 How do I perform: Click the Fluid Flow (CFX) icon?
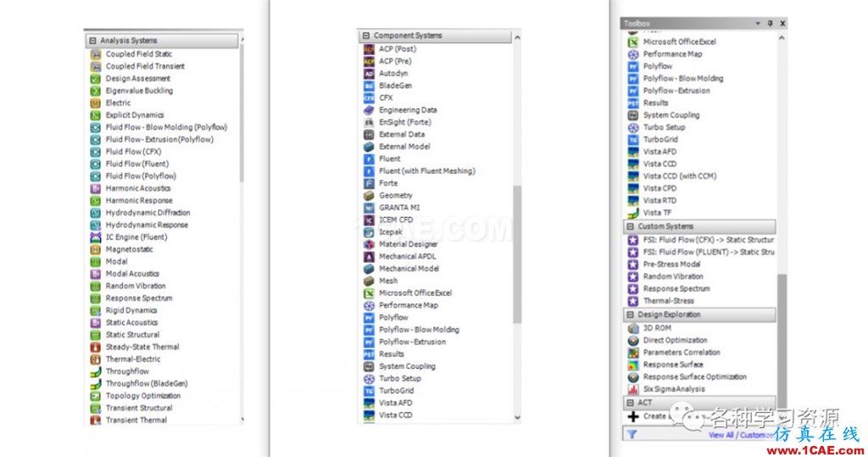pyautogui.click(x=96, y=152)
